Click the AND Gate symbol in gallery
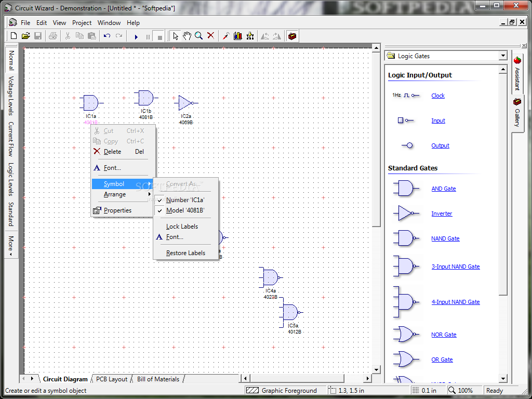Image resolution: width=532 pixels, height=399 pixels. click(x=406, y=188)
